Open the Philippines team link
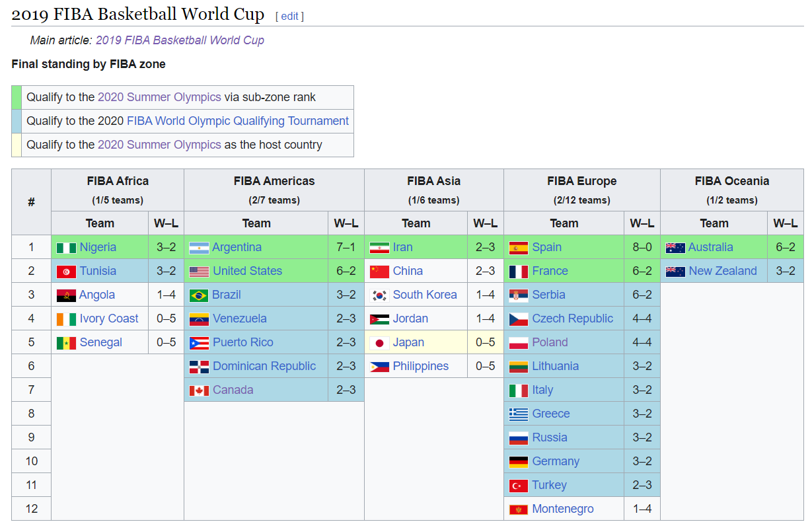Image resolution: width=812 pixels, height=526 pixels. [x=421, y=366]
